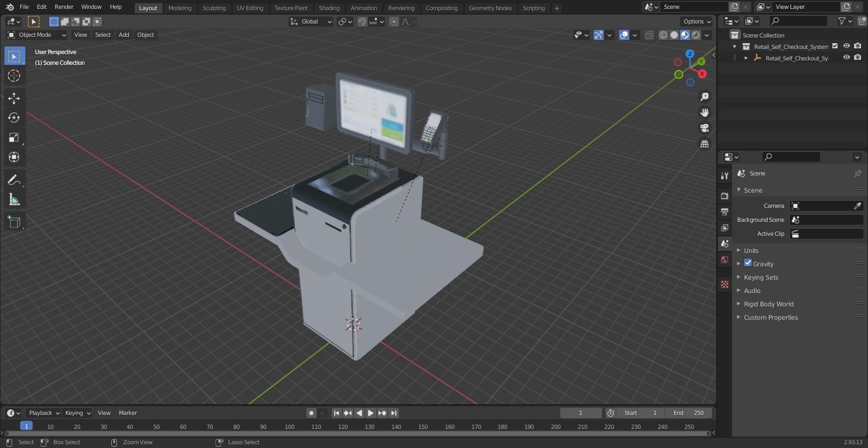
Task: Switch to the UV Editing workspace tab
Action: coord(250,8)
